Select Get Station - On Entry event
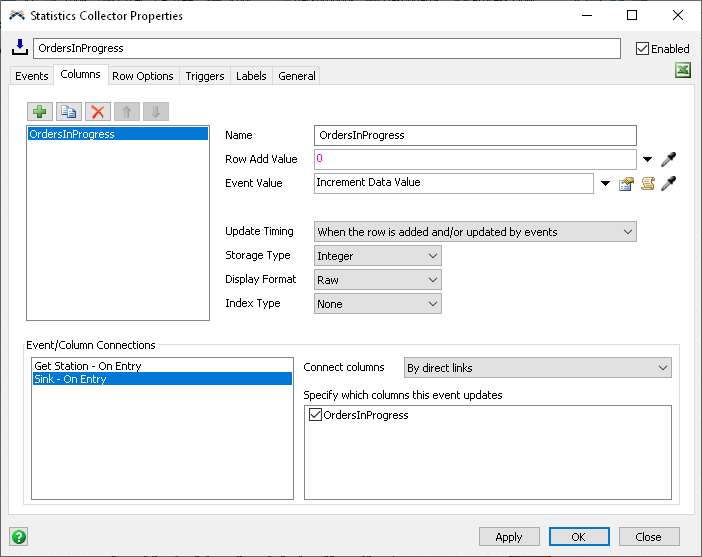Image resolution: width=702 pixels, height=557 pixels. pos(88,366)
